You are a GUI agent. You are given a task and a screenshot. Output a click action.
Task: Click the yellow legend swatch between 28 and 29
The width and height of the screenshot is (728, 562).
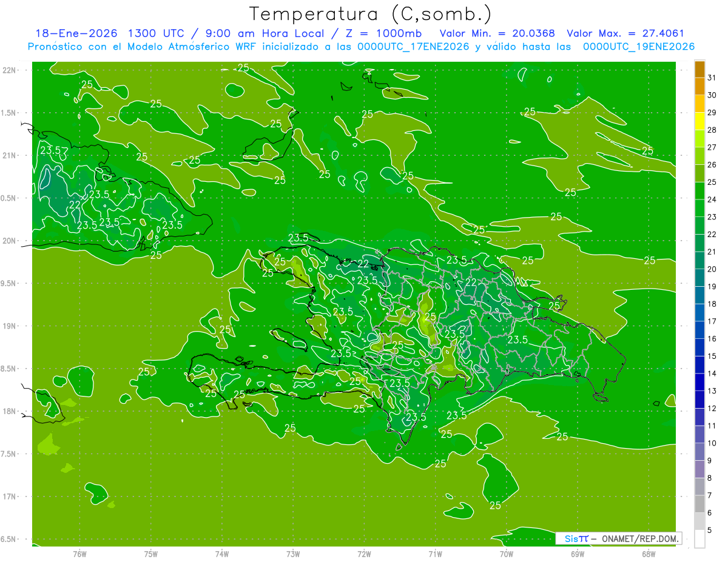(699, 121)
